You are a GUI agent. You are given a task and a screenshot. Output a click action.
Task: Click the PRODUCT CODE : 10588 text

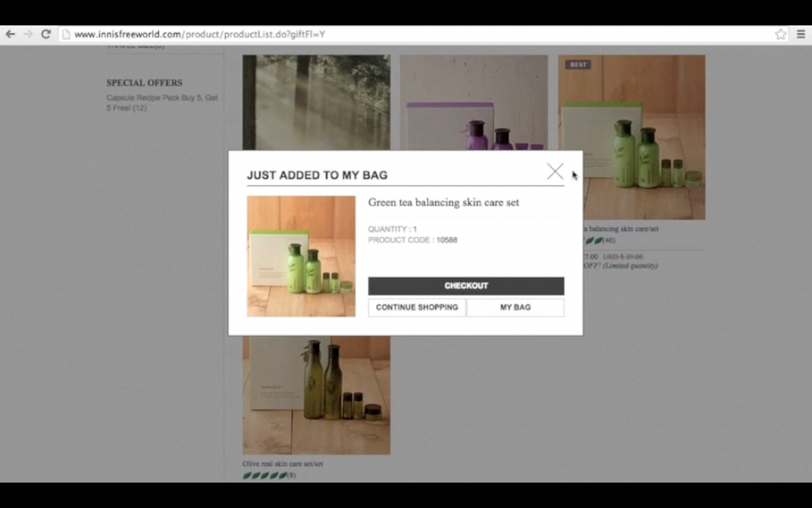pyautogui.click(x=412, y=240)
